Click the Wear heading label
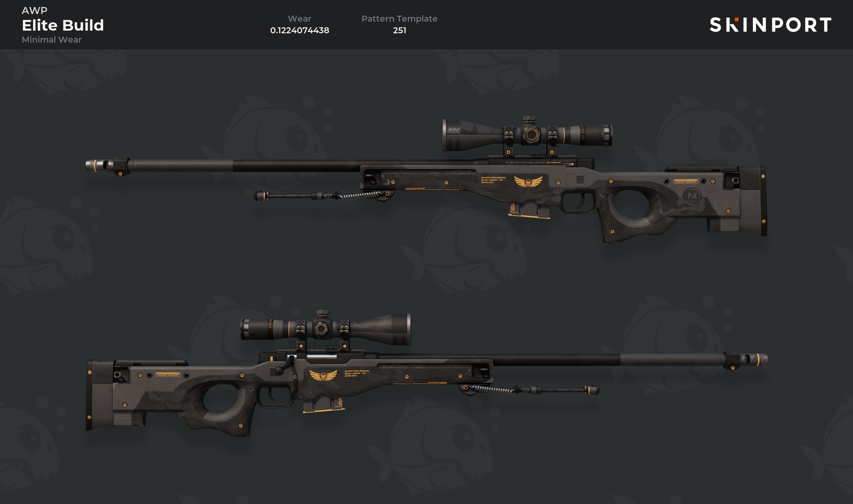The image size is (853, 504). click(300, 19)
